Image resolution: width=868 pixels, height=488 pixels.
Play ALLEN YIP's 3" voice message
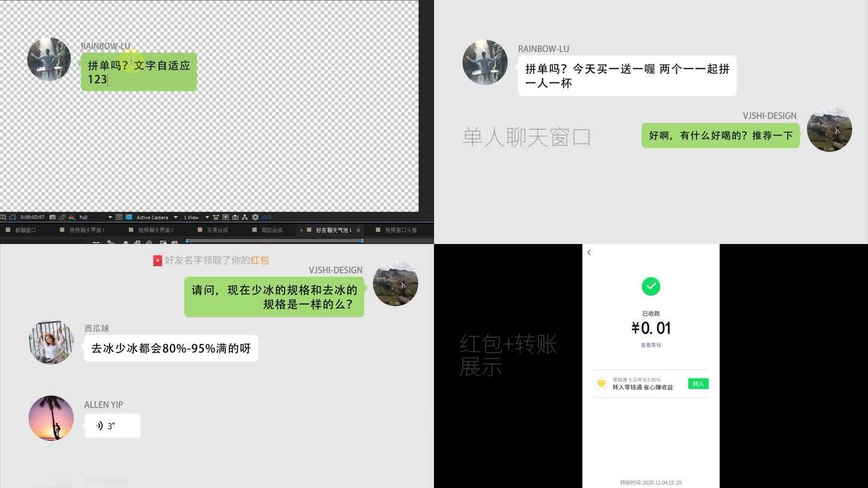(x=112, y=425)
